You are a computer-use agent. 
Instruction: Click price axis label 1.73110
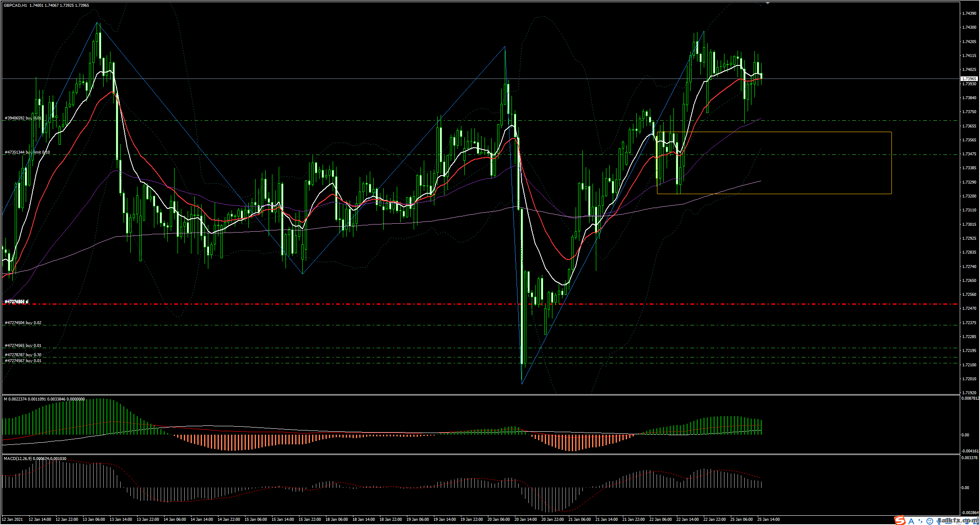pos(969,210)
